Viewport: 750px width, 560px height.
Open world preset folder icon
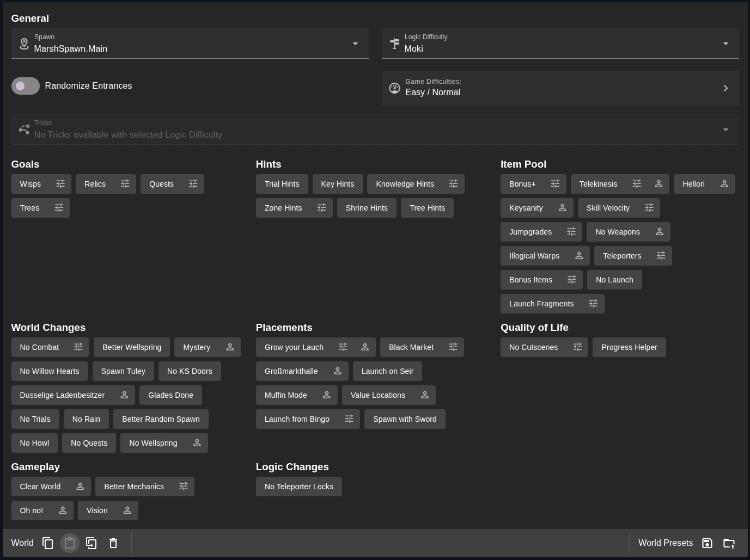(x=729, y=543)
